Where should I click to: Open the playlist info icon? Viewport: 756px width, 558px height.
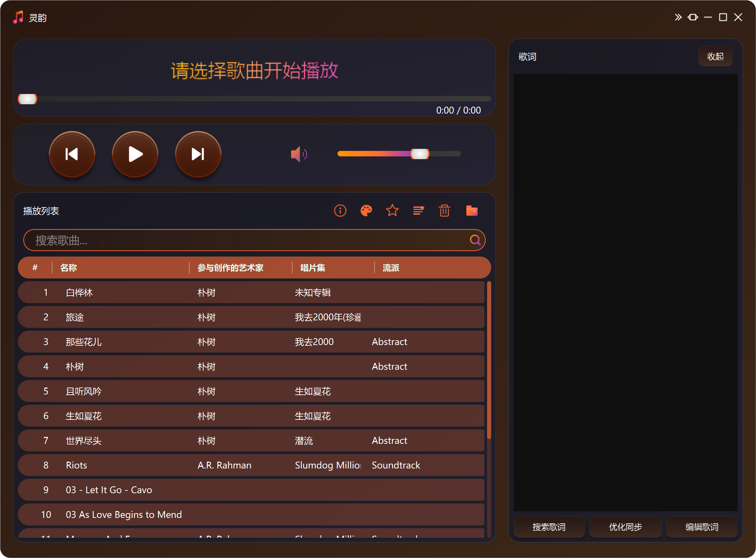tap(340, 210)
